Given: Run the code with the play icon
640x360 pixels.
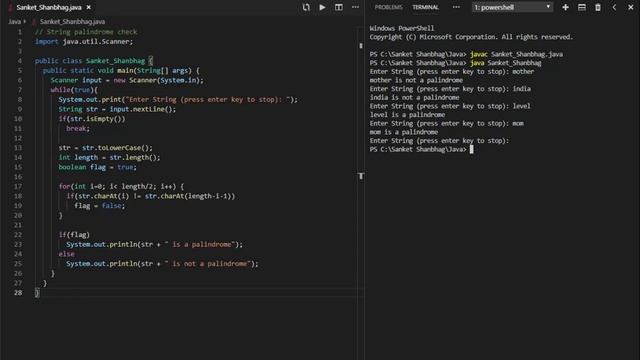Looking at the screenshot, I should [x=322, y=7].
